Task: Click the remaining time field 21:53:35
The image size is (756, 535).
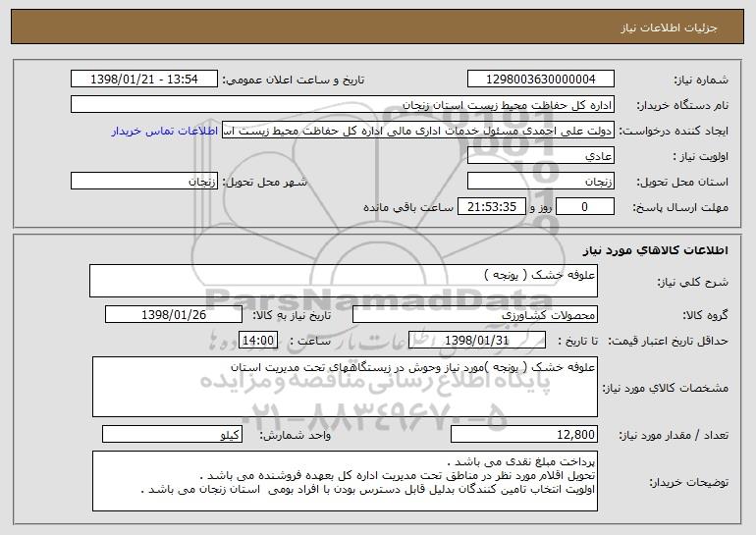Action: coord(491,207)
